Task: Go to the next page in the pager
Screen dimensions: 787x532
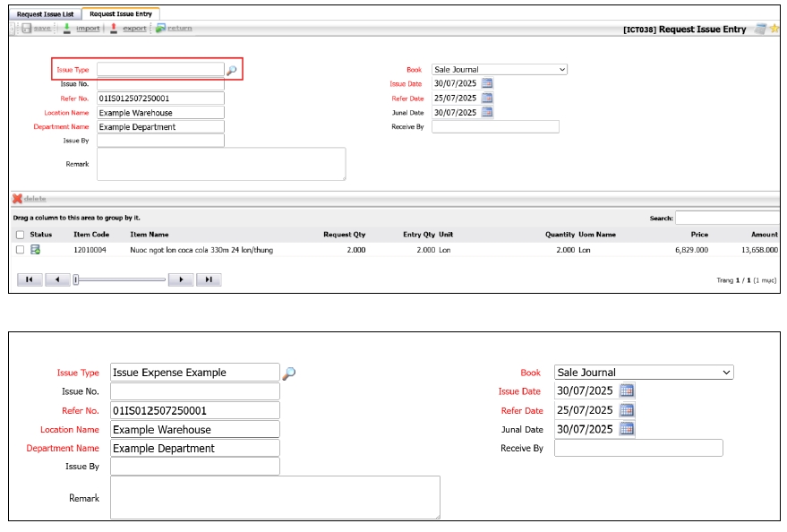Action: pos(181,279)
